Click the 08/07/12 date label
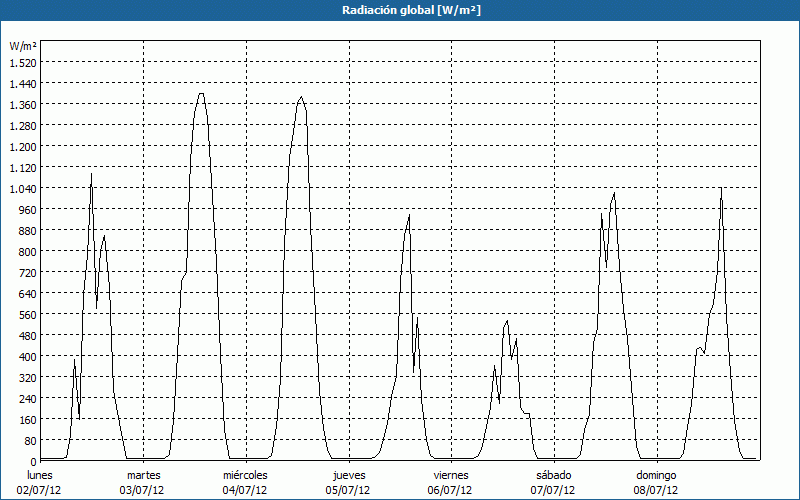Screen dimensions: 800x500 [x=656, y=490]
